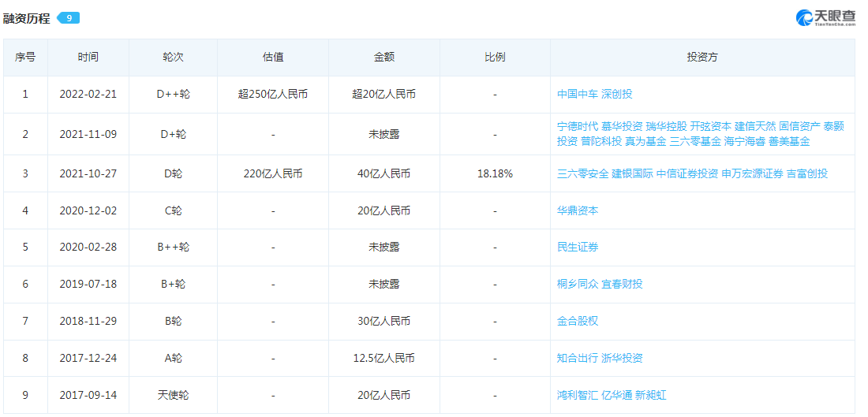
Task: Select the date 2022-02-21
Action: click(88, 94)
